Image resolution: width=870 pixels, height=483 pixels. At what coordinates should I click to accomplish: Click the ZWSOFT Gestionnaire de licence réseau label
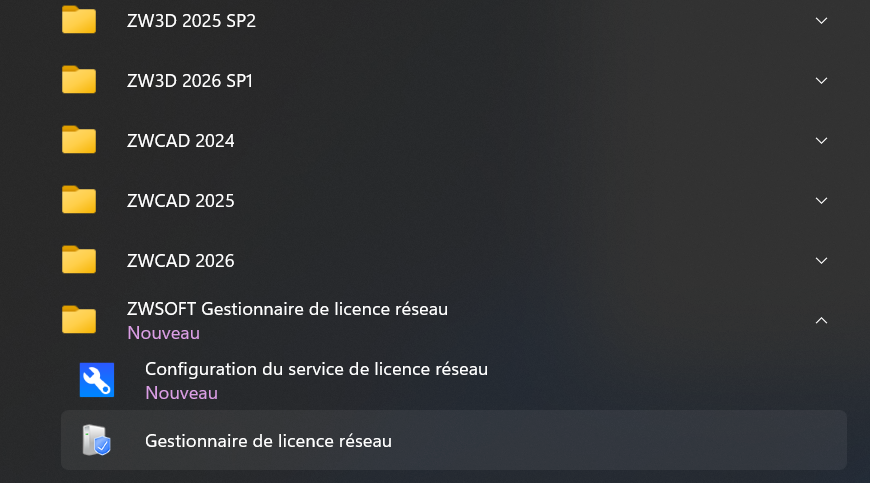pyautogui.click(x=288, y=309)
